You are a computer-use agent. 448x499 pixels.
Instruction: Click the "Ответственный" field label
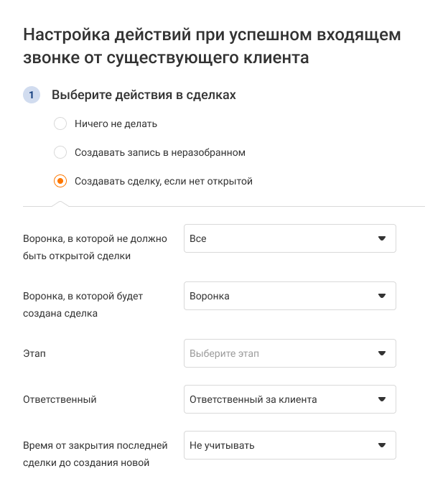pyautogui.click(x=60, y=399)
